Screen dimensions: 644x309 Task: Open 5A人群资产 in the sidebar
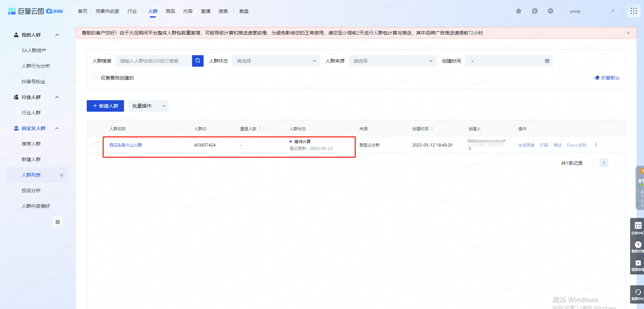[34, 50]
